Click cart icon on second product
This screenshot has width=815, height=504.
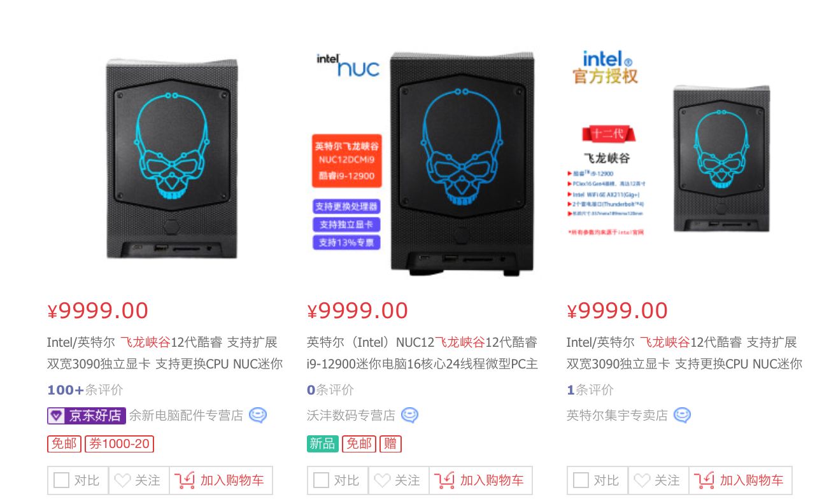pos(444,480)
